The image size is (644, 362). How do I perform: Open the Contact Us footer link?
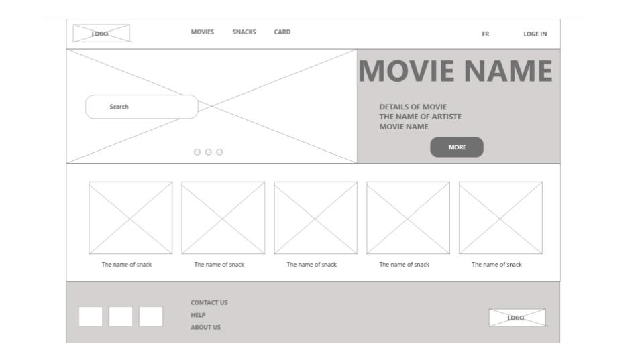coord(209,303)
